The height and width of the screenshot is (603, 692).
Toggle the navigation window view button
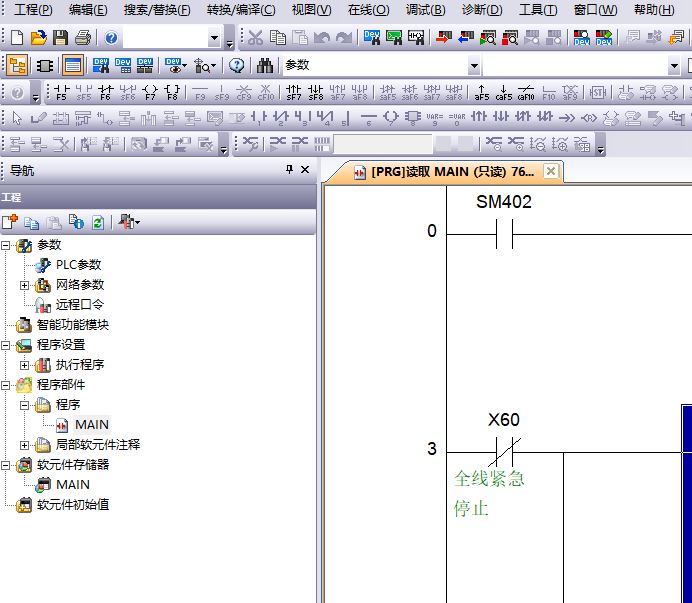[x=17, y=66]
